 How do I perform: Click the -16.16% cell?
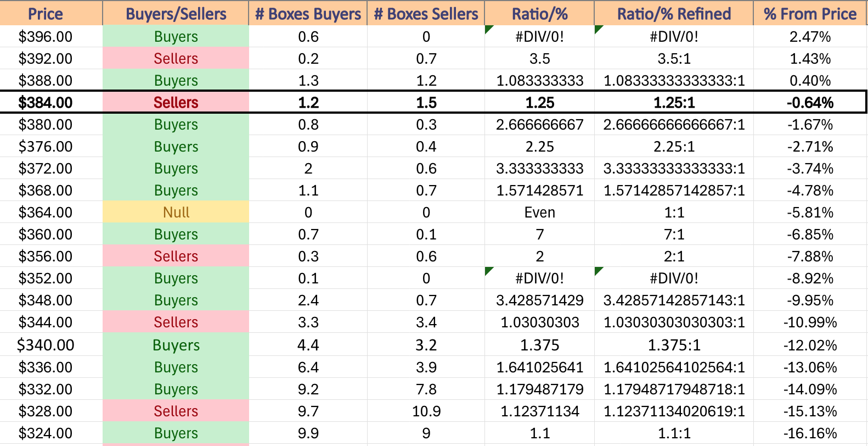pos(810,433)
